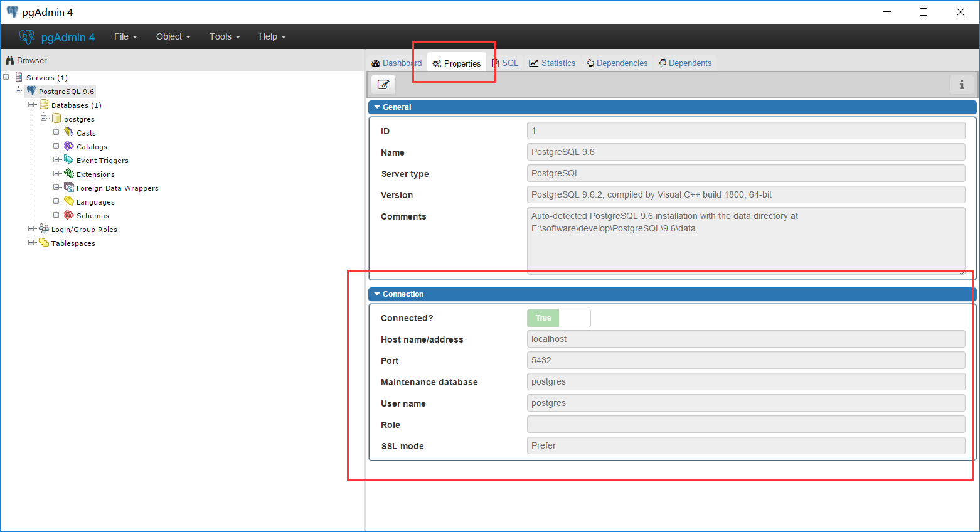Collapse the PostgreSQL 9.6 server node
Image resolution: width=980 pixels, height=532 pixels.
(19, 91)
